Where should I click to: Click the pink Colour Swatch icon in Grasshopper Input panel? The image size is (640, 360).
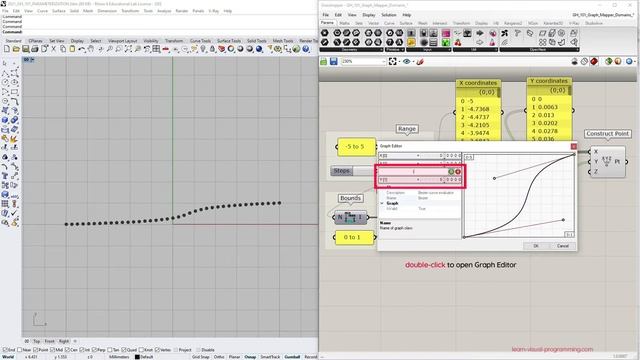point(446,33)
